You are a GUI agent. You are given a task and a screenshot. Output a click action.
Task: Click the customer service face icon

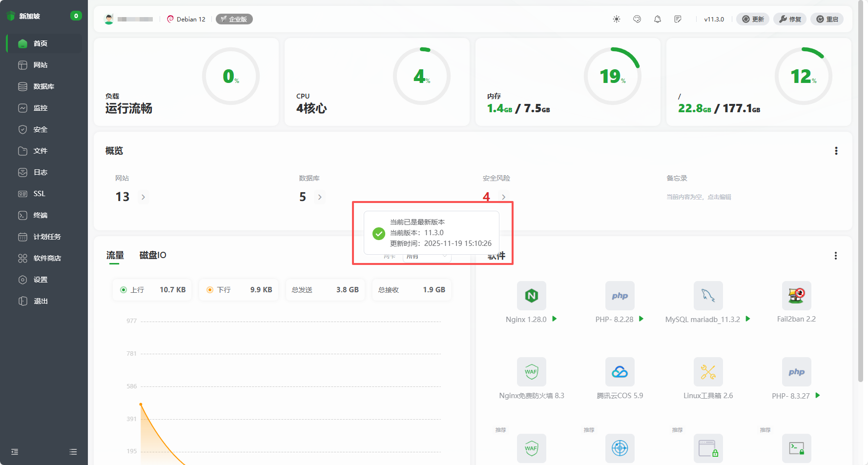coord(637,19)
